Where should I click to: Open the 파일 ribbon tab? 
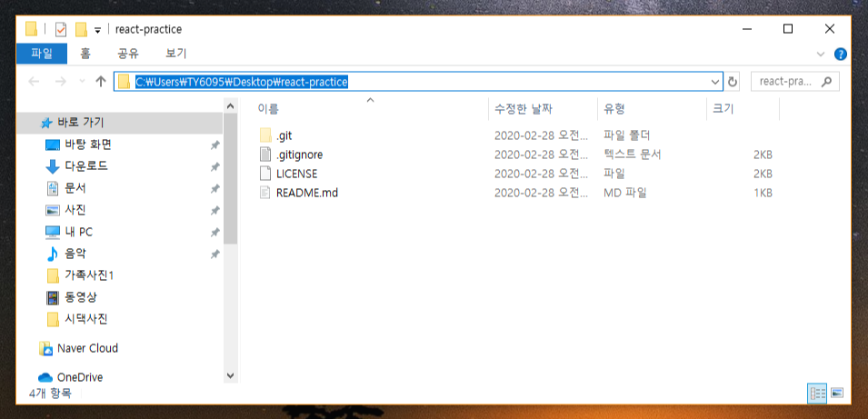pos(42,54)
